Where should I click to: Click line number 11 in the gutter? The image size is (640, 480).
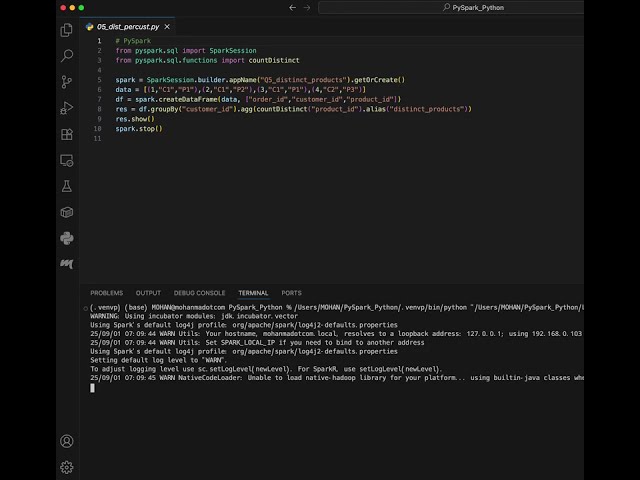point(97,139)
